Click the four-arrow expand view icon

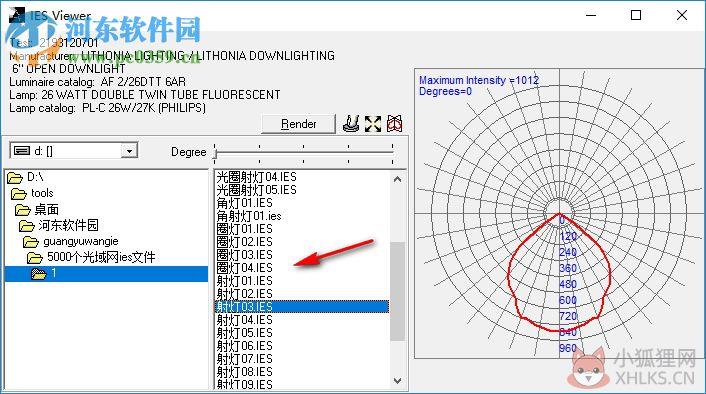point(373,124)
